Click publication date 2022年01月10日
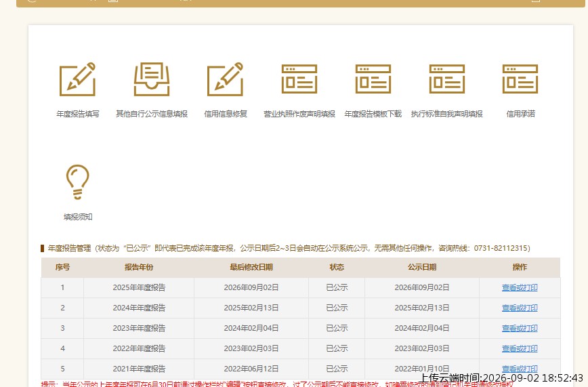Screen dimensions: 588x387 422,369
